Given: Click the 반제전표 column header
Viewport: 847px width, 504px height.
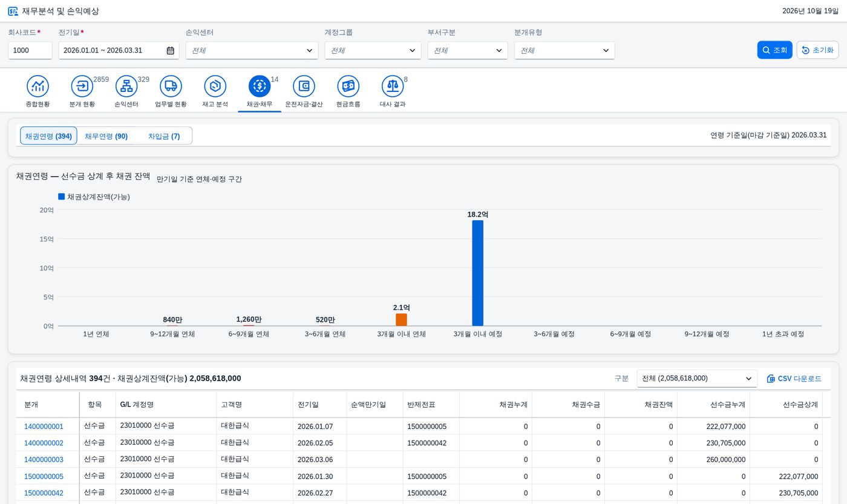Looking at the screenshot, I should [x=431, y=405].
